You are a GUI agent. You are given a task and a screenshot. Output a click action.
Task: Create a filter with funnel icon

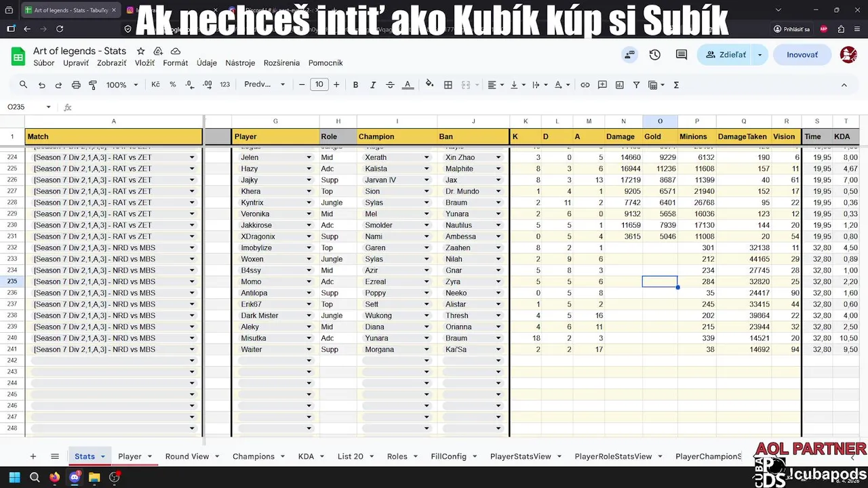636,85
